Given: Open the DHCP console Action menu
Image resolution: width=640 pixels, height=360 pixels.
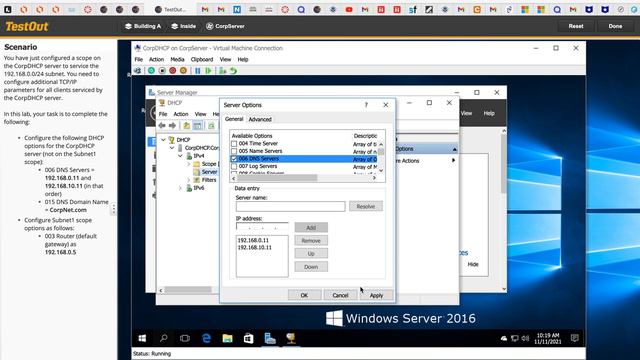Looking at the screenshot, I should coord(181,114).
